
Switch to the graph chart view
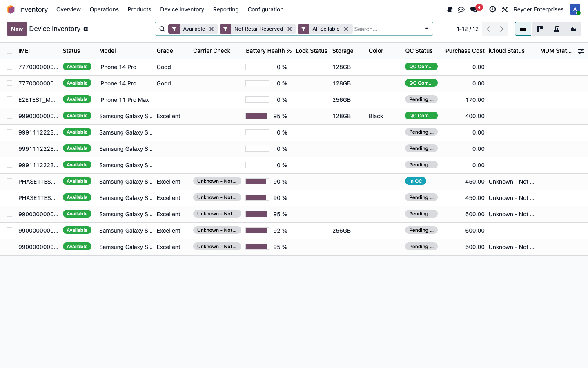pos(573,29)
